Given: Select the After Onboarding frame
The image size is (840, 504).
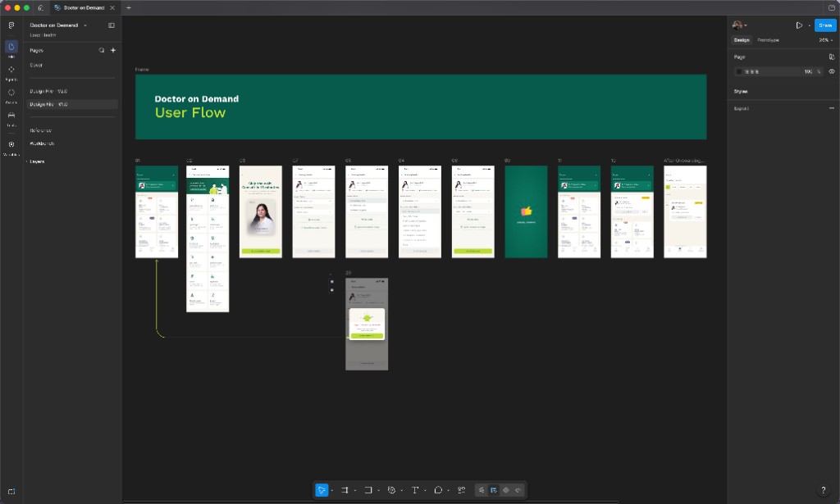Looking at the screenshot, I should click(685, 212).
